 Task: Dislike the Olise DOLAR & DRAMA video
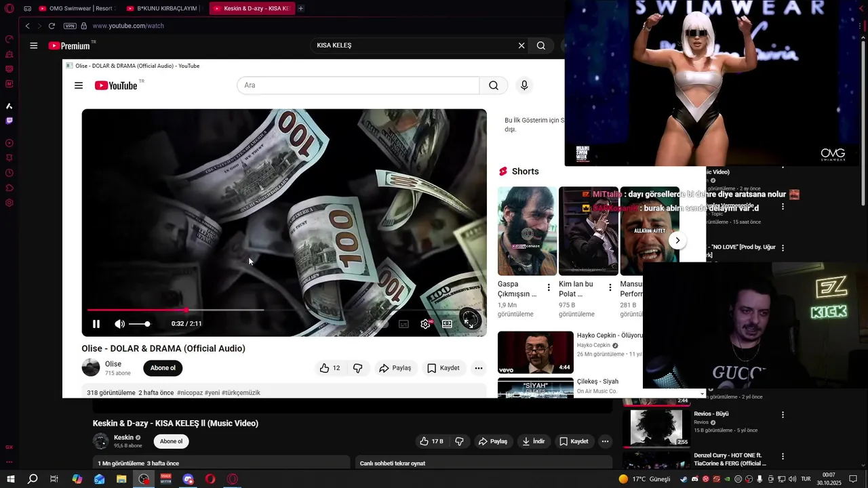coord(358,368)
